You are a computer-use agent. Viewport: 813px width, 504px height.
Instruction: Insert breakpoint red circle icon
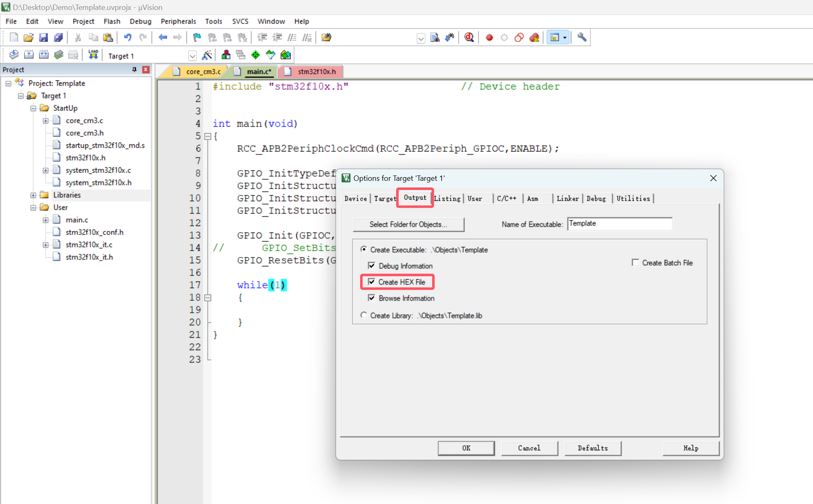pyautogui.click(x=489, y=38)
